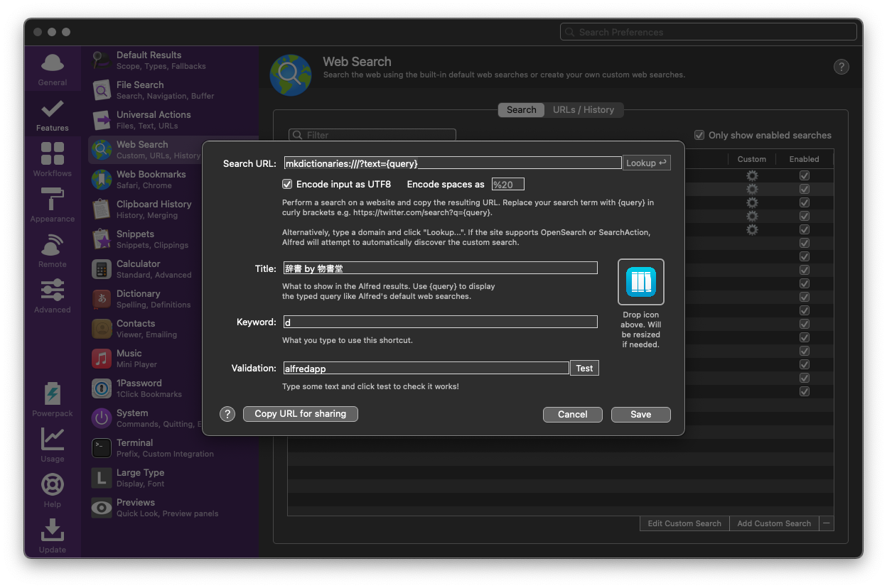Open the Remote section
This screenshot has width=887, height=588.
click(x=53, y=251)
